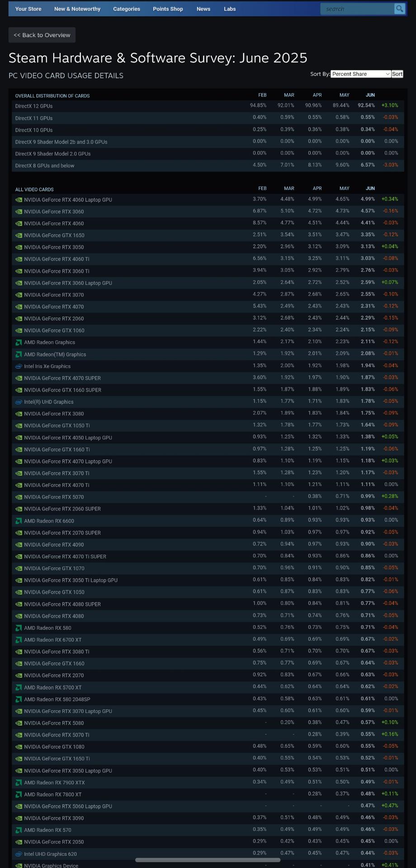This screenshot has height=868, width=416.
Task: Click AMD logo beside Radeon RX 7900 XTX
Action: click(19, 783)
